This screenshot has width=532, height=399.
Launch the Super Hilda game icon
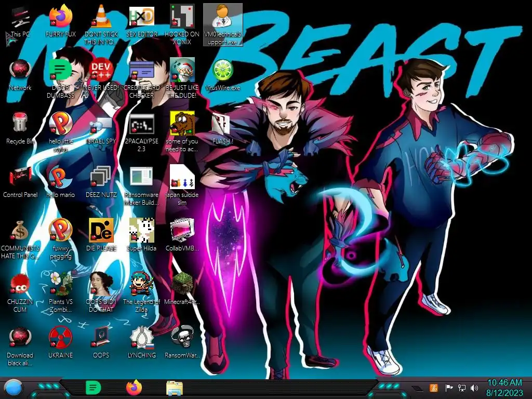[141, 235]
